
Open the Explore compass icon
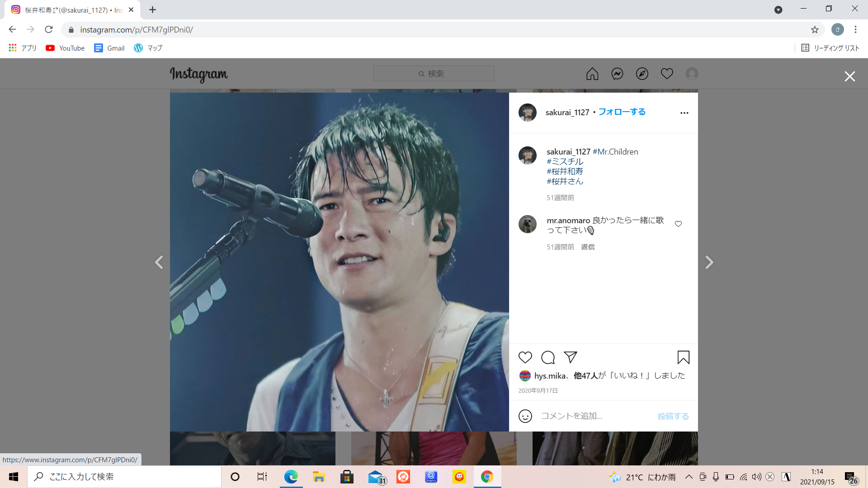[x=642, y=74]
